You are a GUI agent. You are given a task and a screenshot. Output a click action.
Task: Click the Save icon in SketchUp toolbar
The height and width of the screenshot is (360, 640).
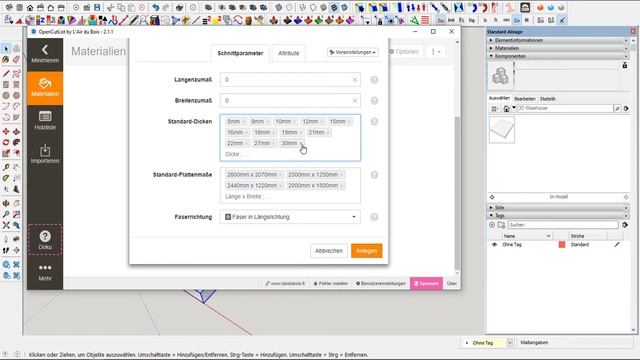pos(97,7)
